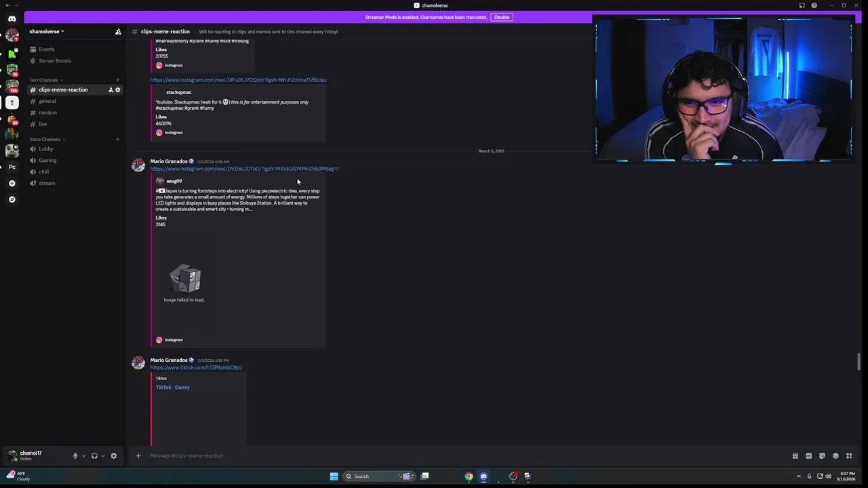Create channel in Text Channels plus

tap(117, 80)
